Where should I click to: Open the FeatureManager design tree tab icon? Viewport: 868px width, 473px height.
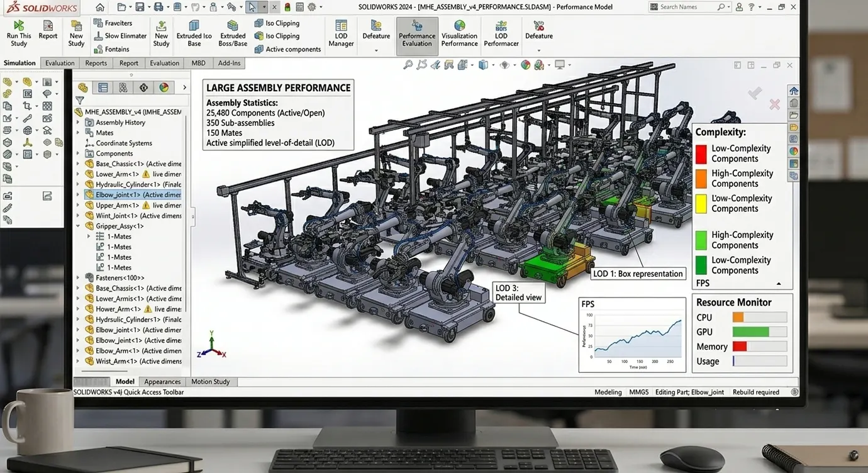83,87
